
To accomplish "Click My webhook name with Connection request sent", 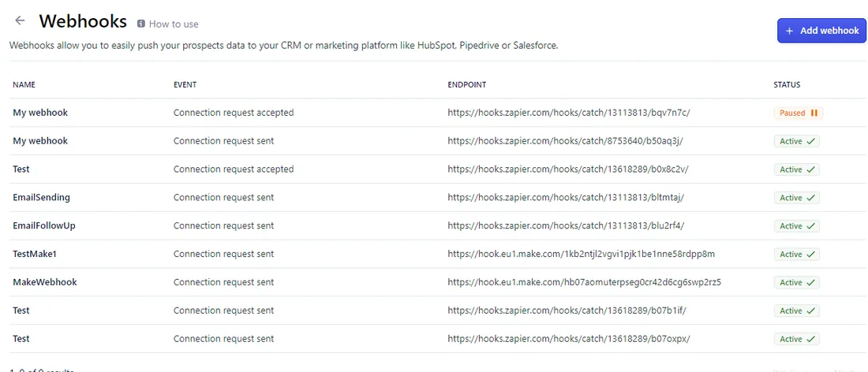I will tap(40, 141).
